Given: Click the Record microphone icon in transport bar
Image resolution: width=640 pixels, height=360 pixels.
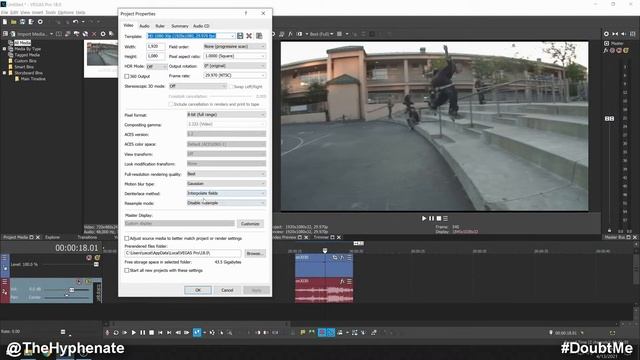Looking at the screenshot, I should pos(107,333).
